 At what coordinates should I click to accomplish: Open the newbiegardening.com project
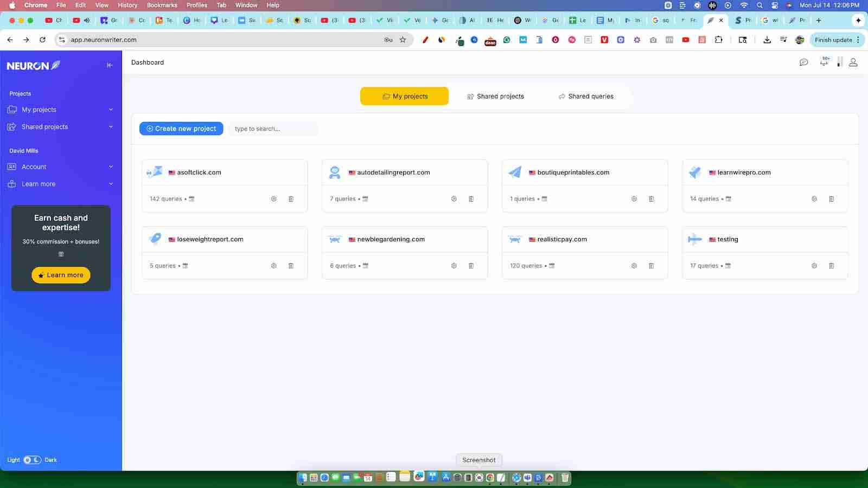point(391,239)
